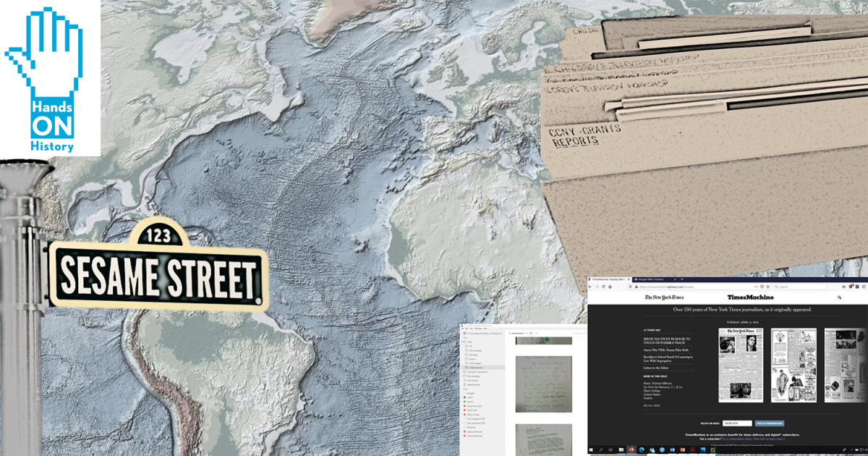Open the New York Times front page thumbnail

click(741, 365)
